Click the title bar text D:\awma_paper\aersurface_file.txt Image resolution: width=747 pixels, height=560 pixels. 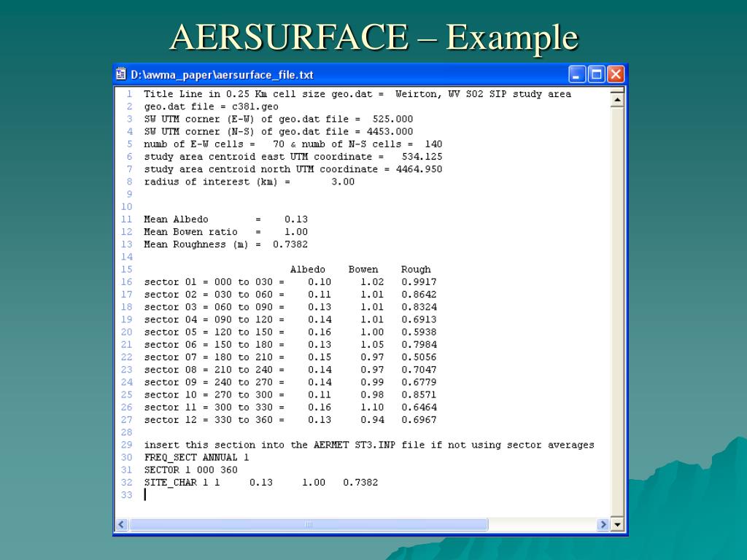coord(222,75)
